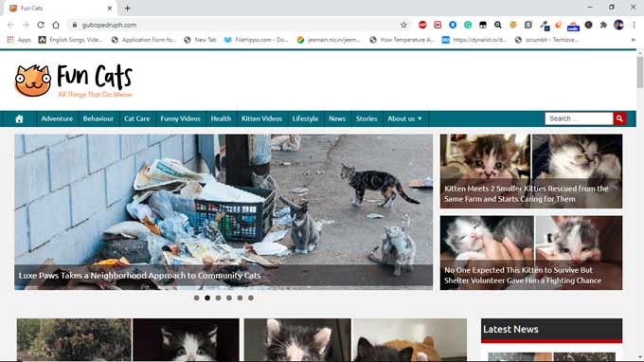Open the dynalist.io bookmark
Screen dimensions: 644x362
coord(474,40)
